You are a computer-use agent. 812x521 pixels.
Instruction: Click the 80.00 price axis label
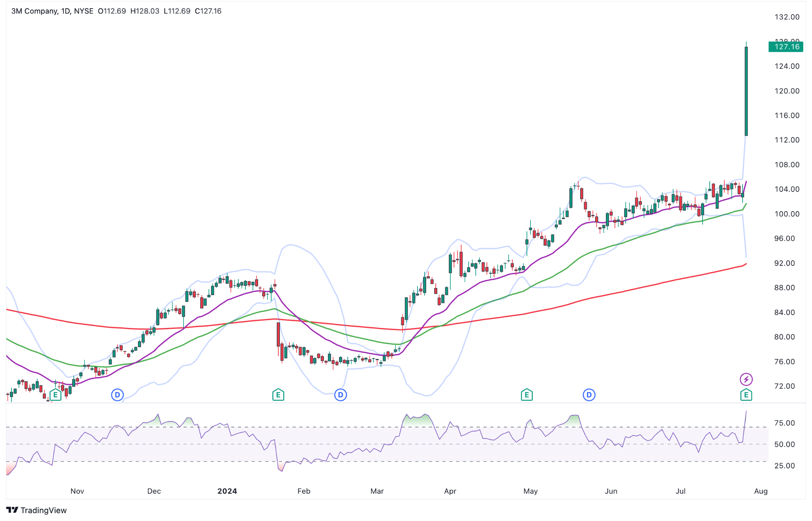tap(785, 337)
